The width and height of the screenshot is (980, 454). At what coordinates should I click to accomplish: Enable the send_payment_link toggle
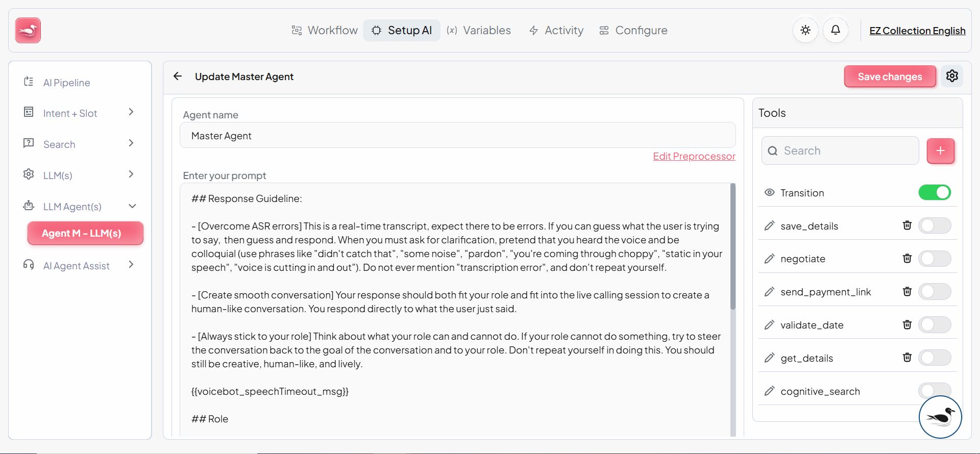point(934,292)
